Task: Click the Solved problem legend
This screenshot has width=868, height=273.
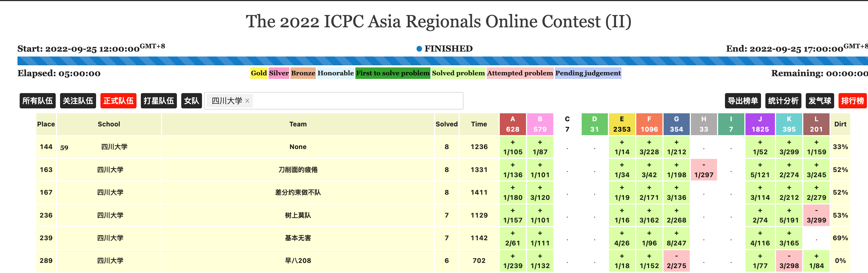Action: [458, 73]
